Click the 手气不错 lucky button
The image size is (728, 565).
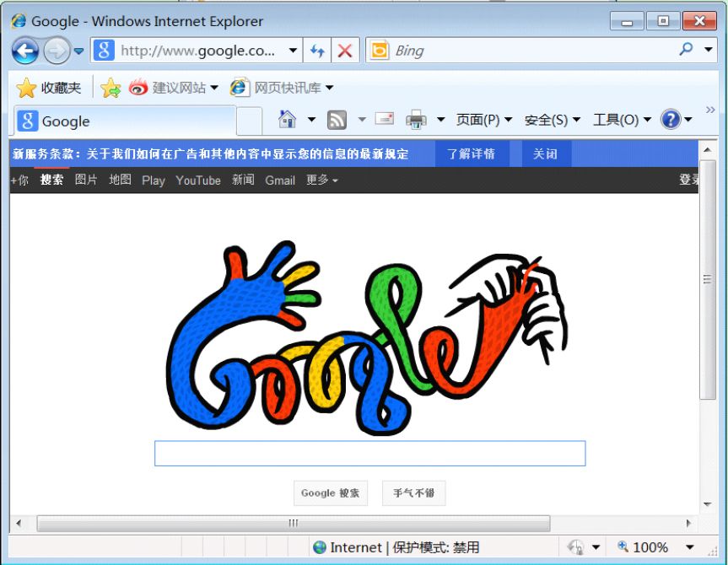coord(413,493)
